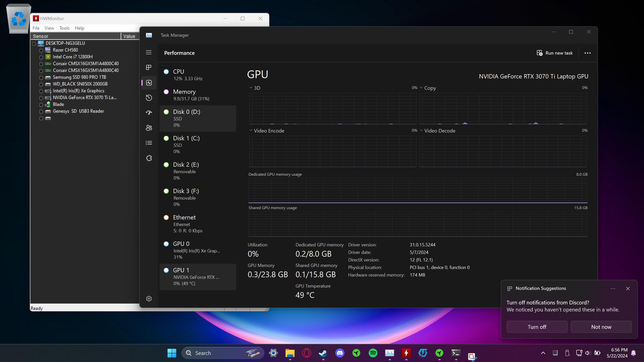Viewport: 644px width, 362px height.
Task: Open the Video Decode graph dropdown
Action: tap(421, 130)
